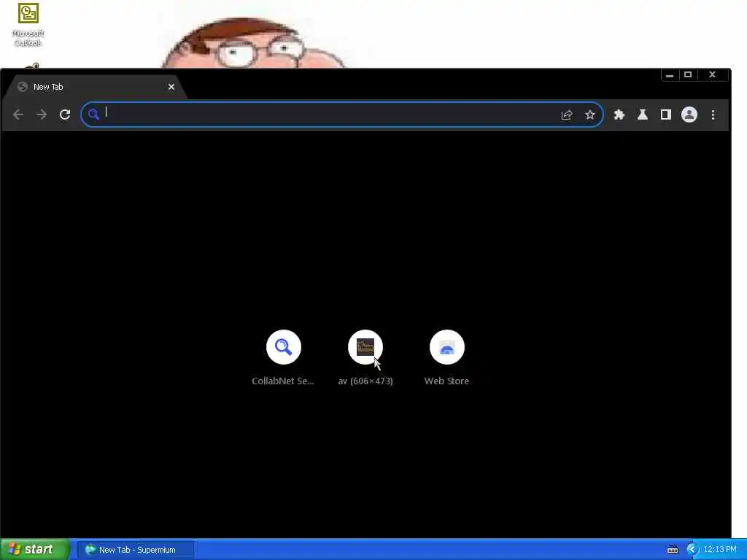The image size is (747, 560).
Task: Open the three-dot browser menu
Action: coord(713,114)
